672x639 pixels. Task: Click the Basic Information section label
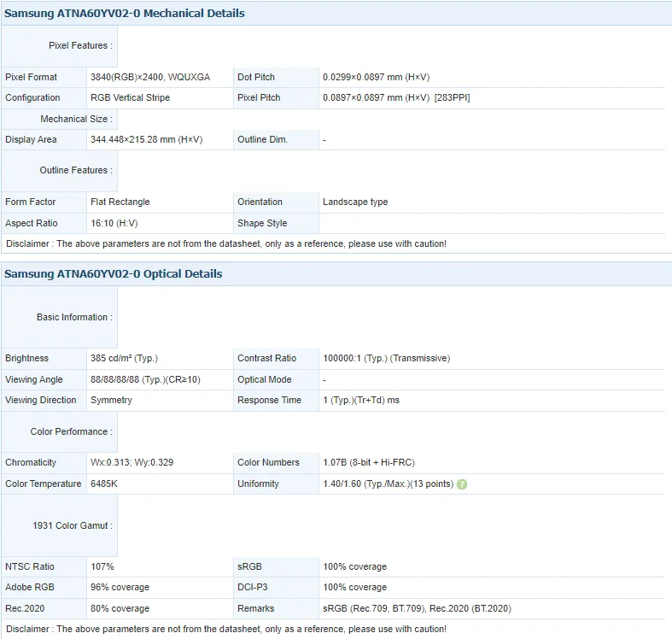[x=74, y=317]
